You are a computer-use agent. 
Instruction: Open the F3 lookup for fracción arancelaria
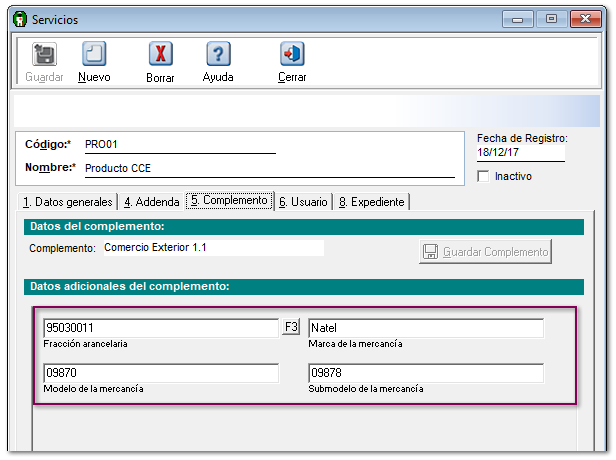pyautogui.click(x=291, y=327)
